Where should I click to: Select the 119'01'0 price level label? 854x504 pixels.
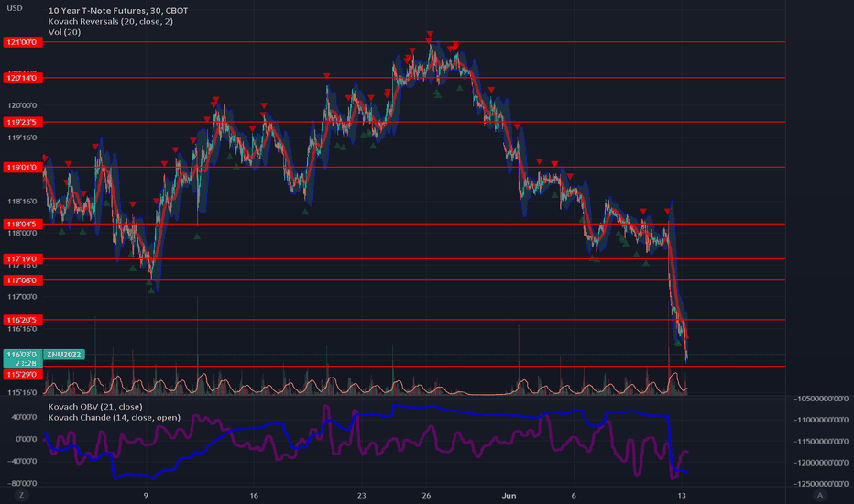coord(23,168)
